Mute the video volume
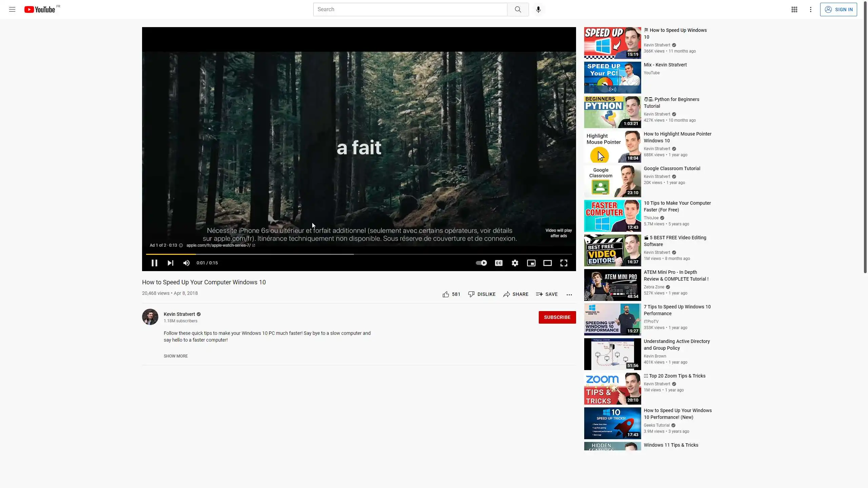868x488 pixels. pyautogui.click(x=186, y=263)
